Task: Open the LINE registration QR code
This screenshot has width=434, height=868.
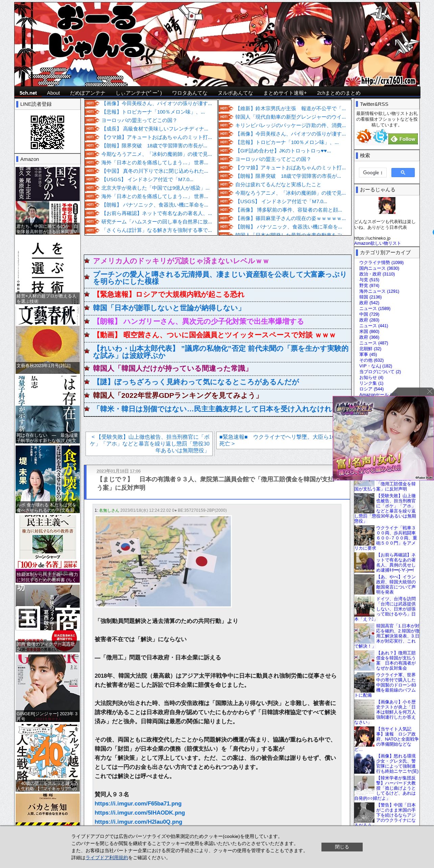Action: [47, 132]
